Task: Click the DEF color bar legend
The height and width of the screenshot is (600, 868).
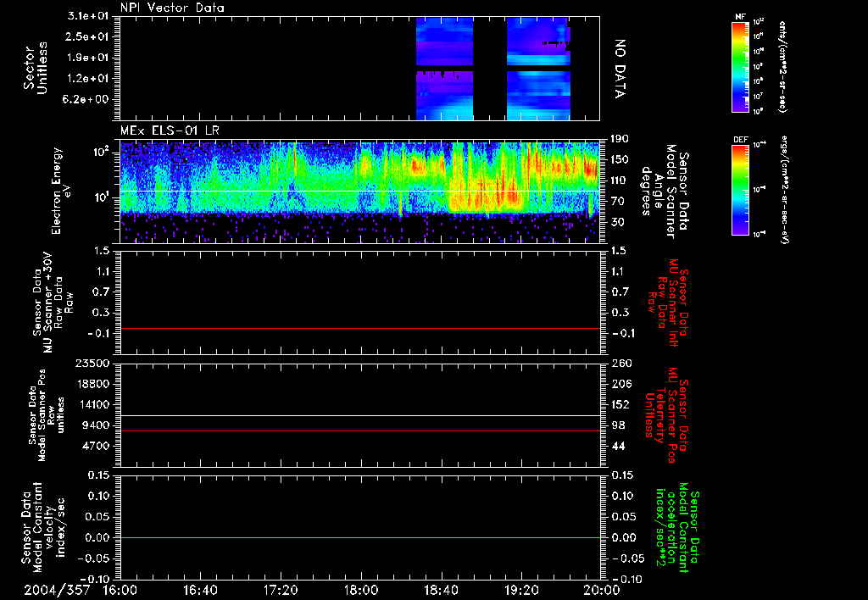Action: coord(740,190)
